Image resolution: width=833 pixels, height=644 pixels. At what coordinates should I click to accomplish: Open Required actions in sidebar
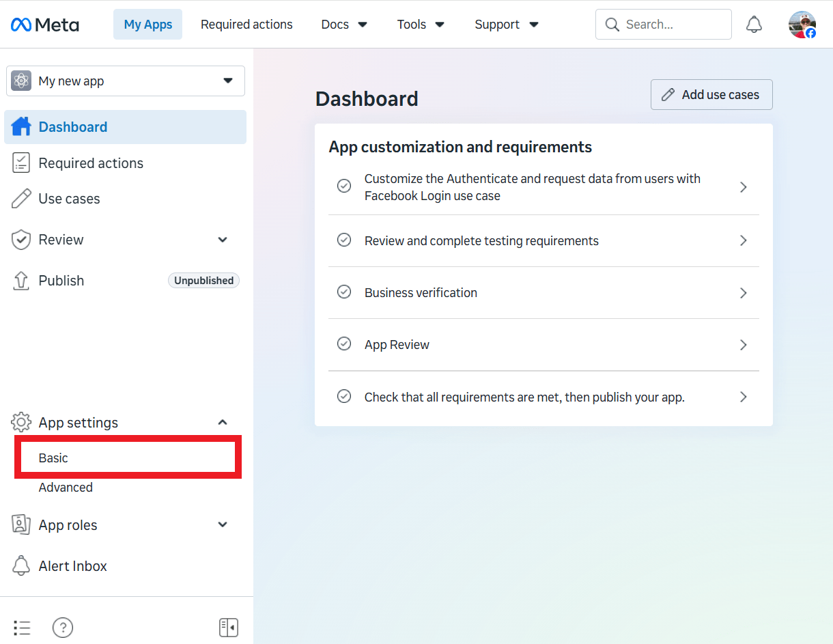coord(126,163)
